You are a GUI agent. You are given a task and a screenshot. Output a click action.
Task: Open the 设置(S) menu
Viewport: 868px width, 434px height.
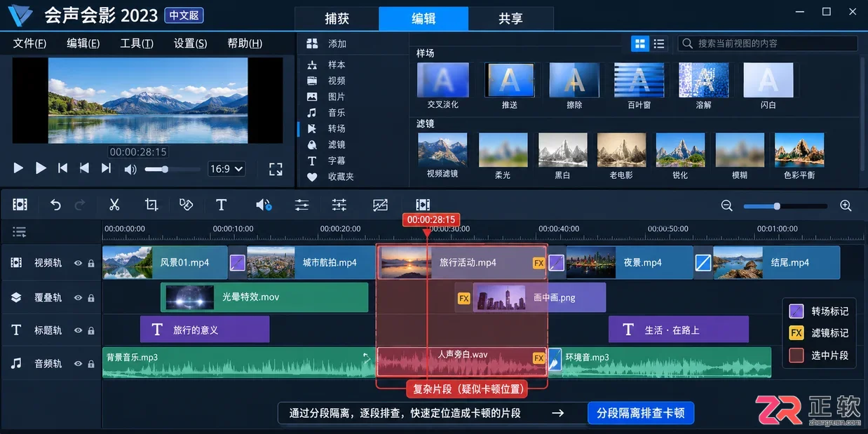click(x=191, y=43)
